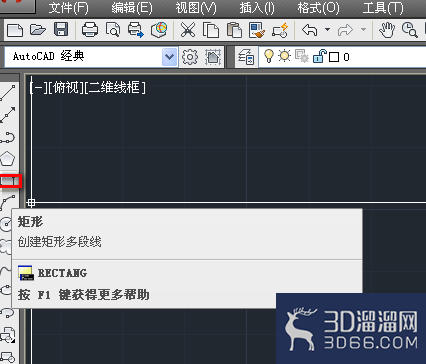Select the Construction Line tool

pyautogui.click(x=8, y=115)
